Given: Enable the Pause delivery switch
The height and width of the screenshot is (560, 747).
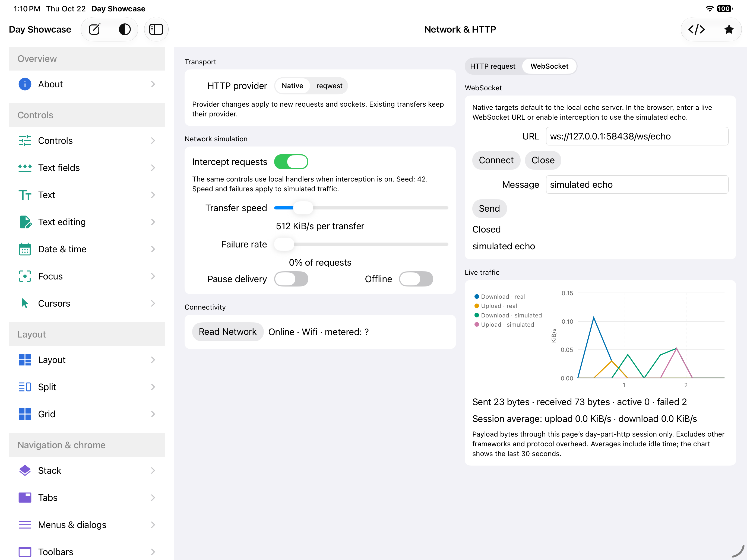Looking at the screenshot, I should pos(291,279).
